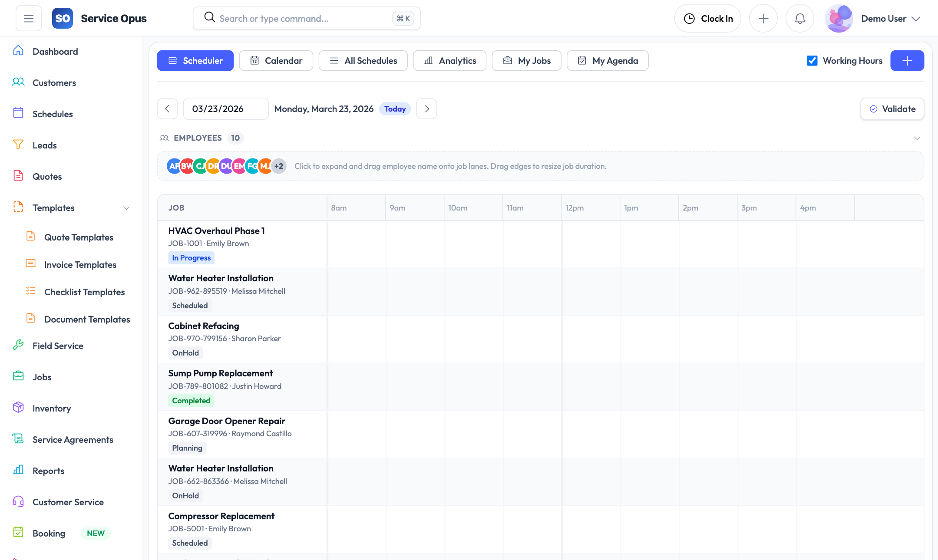The height and width of the screenshot is (560, 938).
Task: Click the Leads funnel icon
Action: 18,145
